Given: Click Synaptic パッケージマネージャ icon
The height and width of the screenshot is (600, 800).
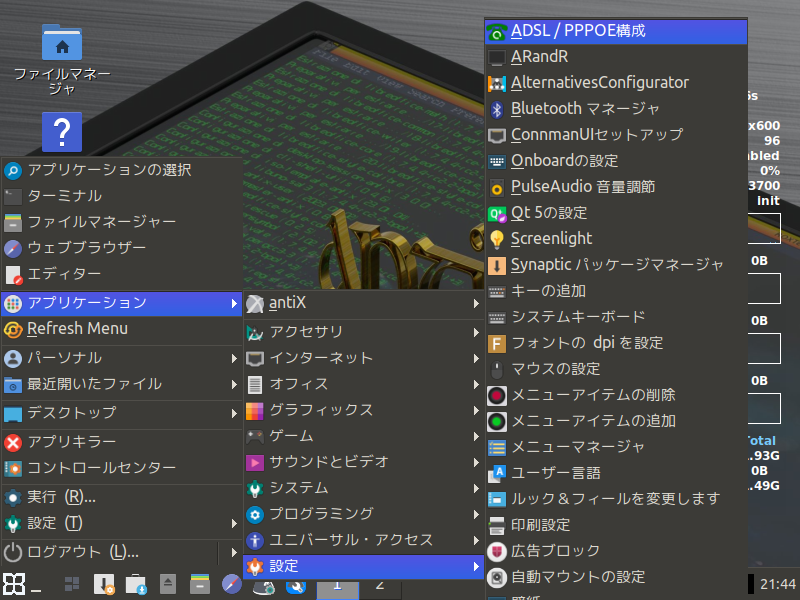Looking at the screenshot, I should point(496,265).
